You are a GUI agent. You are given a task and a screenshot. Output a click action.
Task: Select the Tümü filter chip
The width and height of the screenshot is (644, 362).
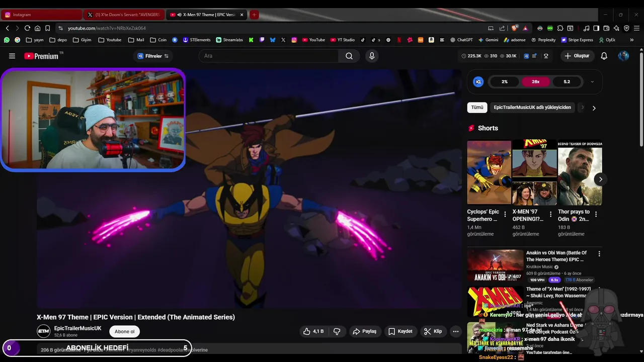(x=477, y=108)
